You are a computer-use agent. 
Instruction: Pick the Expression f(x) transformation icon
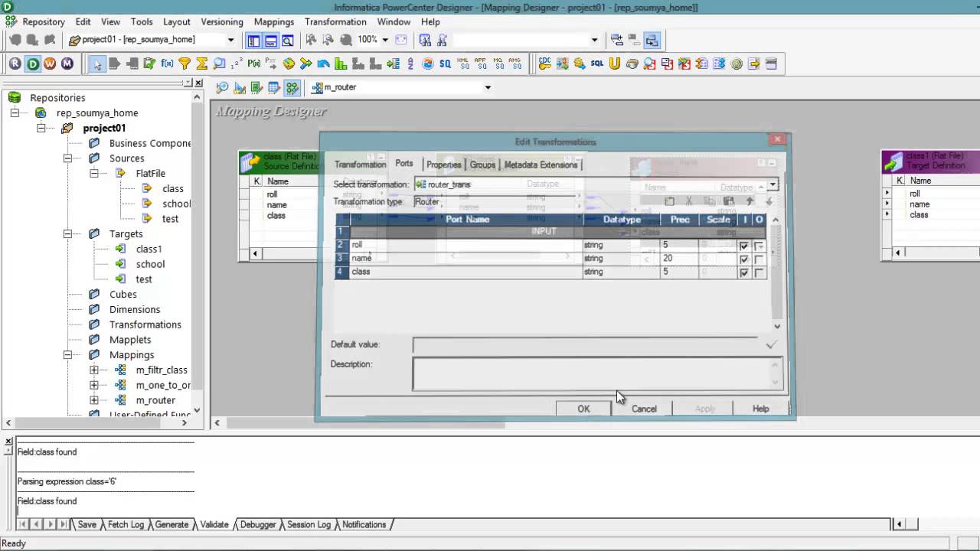click(x=167, y=64)
